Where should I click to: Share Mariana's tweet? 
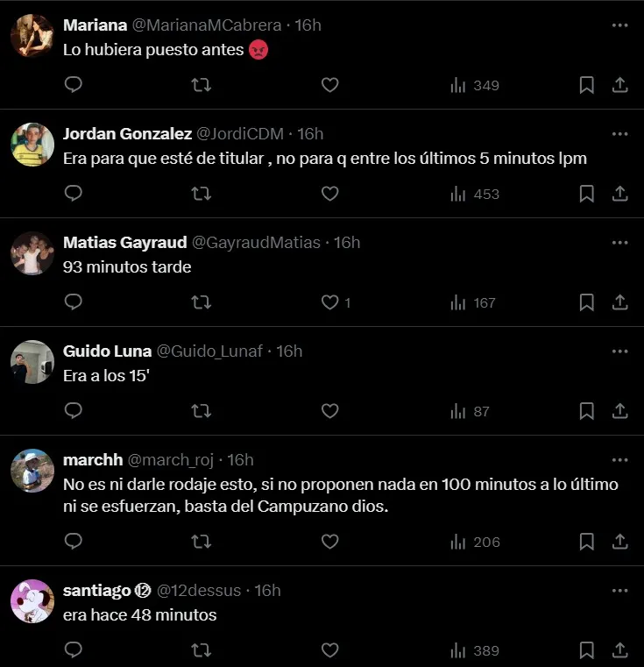pos(619,85)
